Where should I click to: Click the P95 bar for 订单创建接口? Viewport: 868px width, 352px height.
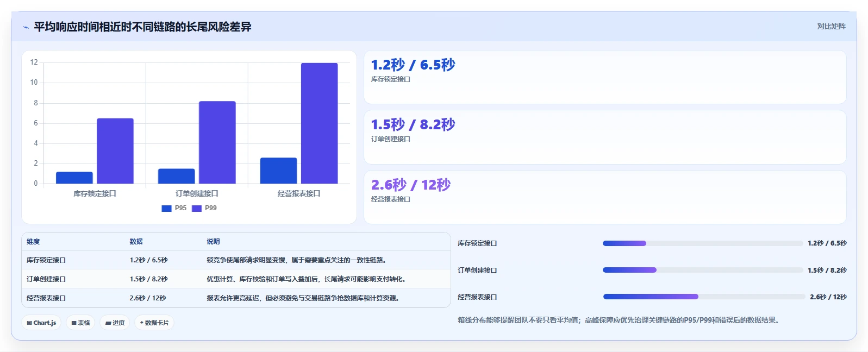(176, 176)
